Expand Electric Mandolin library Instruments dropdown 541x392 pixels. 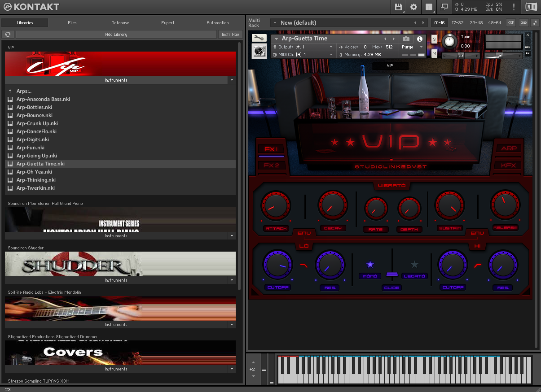[232, 325]
